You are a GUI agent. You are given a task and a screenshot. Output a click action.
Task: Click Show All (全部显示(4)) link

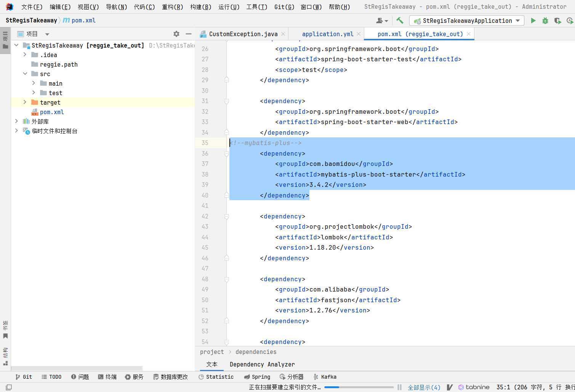pyautogui.click(x=424, y=387)
